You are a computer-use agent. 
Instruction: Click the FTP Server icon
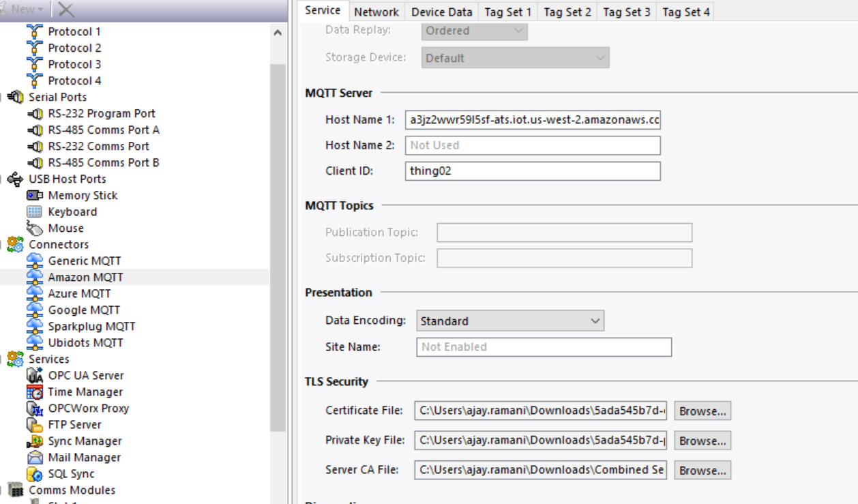tap(34, 424)
